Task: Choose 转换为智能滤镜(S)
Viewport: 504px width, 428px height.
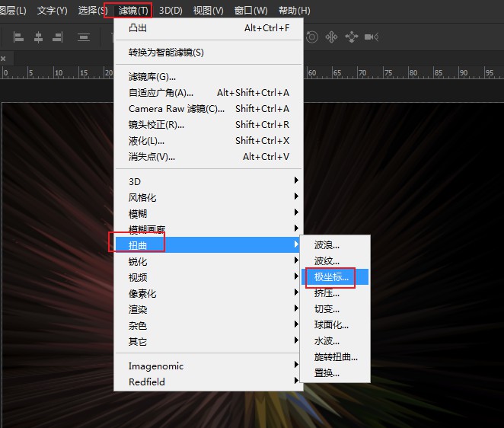Action: pos(209,53)
